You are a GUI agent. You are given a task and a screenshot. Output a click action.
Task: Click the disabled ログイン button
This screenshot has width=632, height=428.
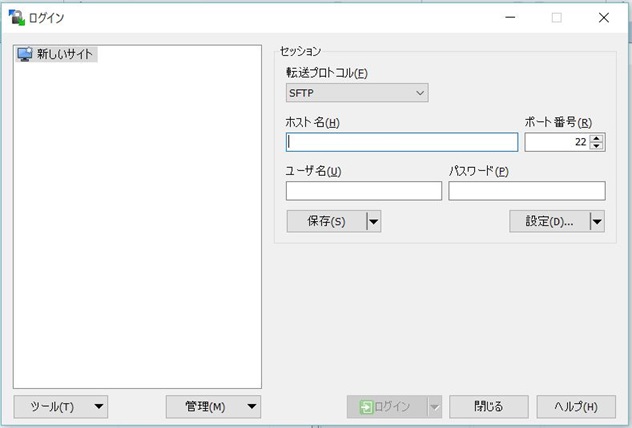[x=387, y=407]
